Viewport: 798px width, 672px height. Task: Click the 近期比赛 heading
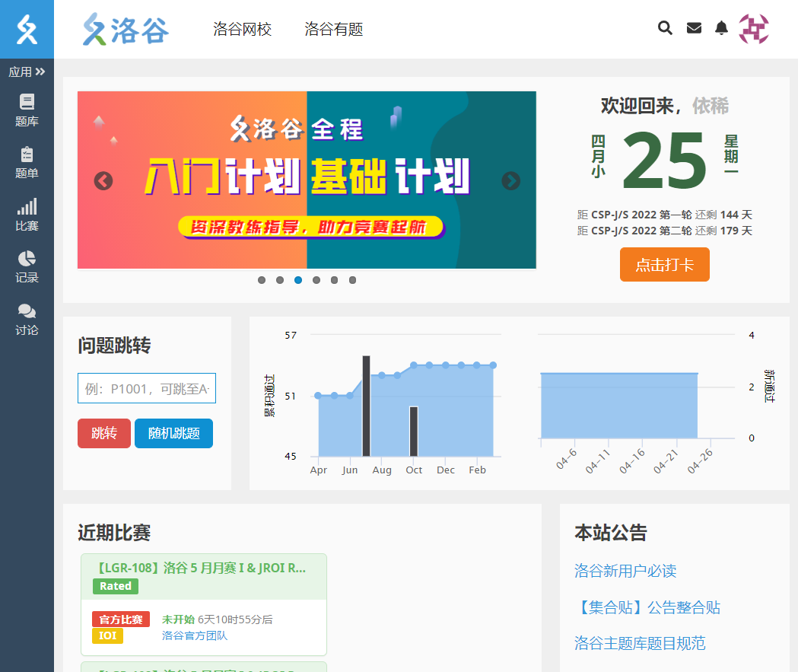[114, 533]
